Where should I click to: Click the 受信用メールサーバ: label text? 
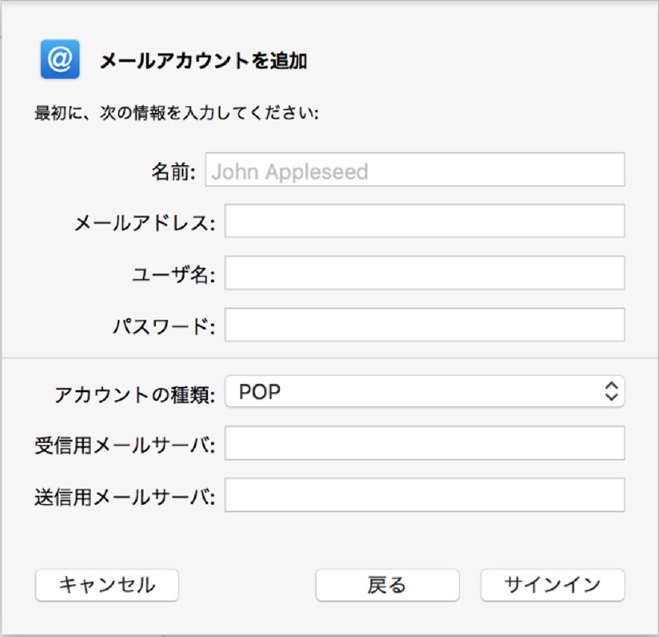[125, 445]
